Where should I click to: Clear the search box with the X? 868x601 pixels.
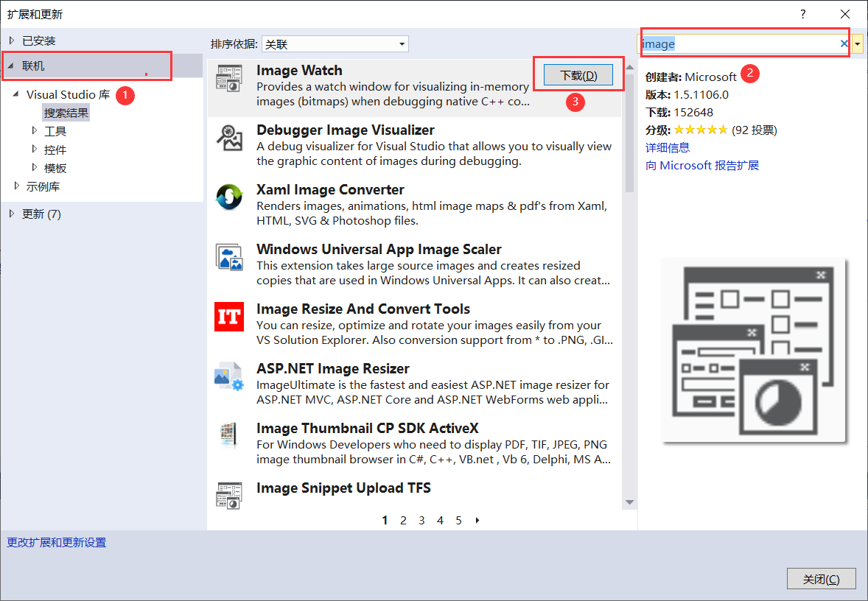[844, 43]
